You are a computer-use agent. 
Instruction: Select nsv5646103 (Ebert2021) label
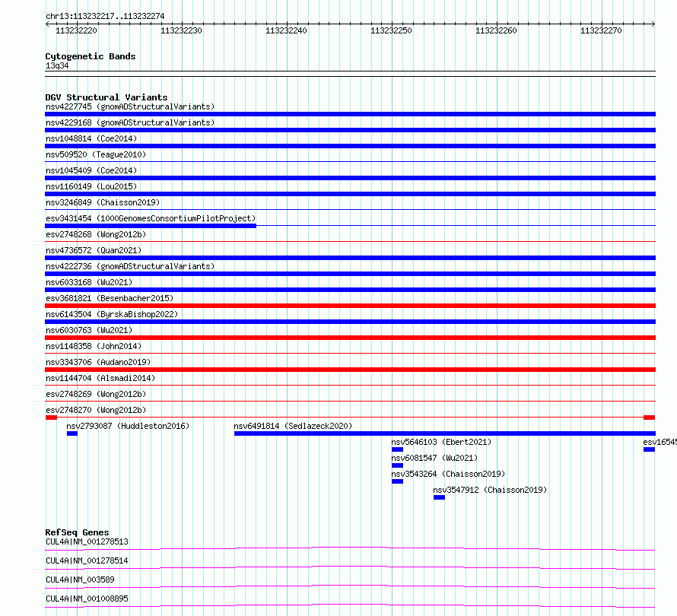(x=441, y=442)
